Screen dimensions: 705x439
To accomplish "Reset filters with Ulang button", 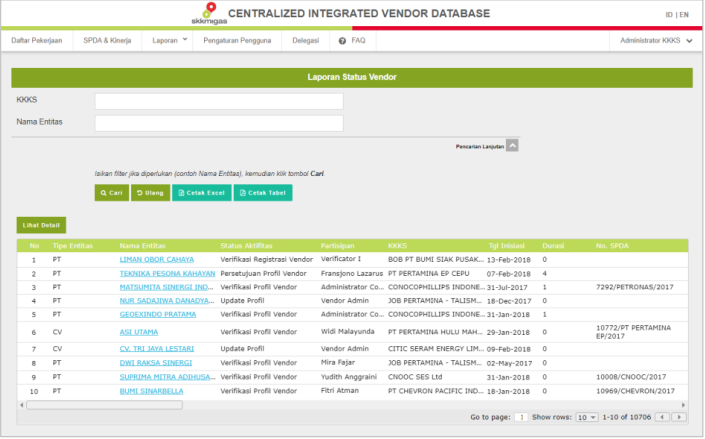I will pos(150,193).
